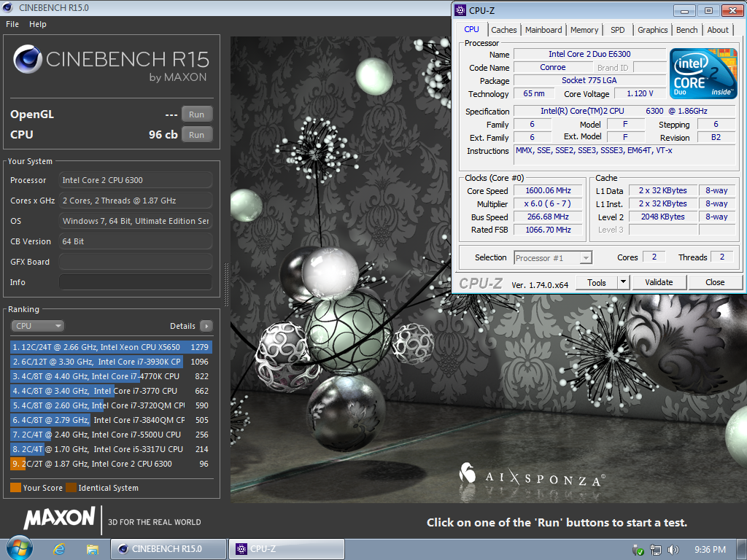Click the Tools button in CPU-Z
The width and height of the screenshot is (747, 560).
click(597, 282)
